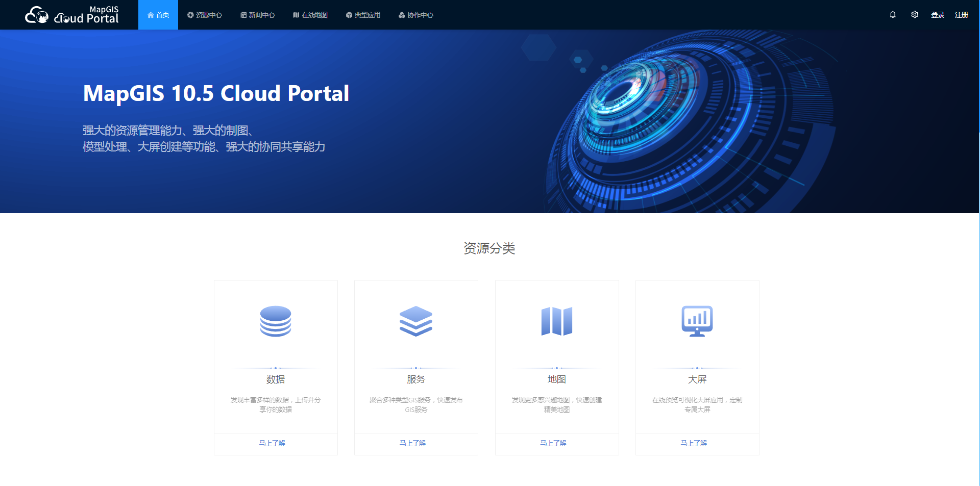Click the database icon on 数据 card
Viewport: 980px width, 486px height.
click(x=276, y=321)
